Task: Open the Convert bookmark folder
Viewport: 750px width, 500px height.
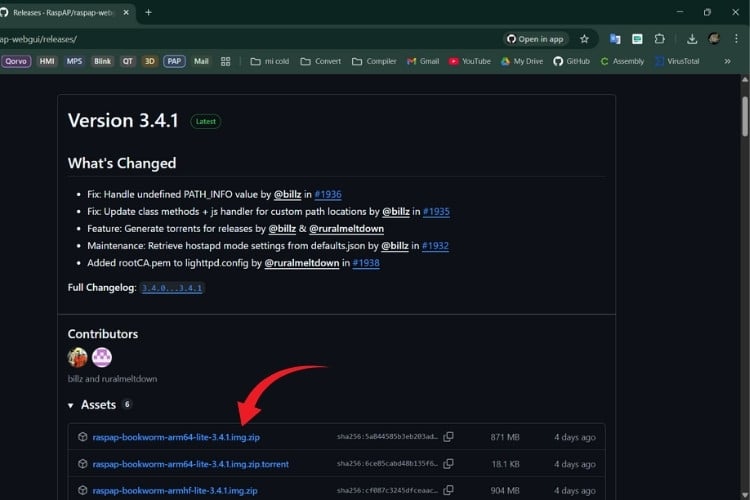Action: [320, 61]
